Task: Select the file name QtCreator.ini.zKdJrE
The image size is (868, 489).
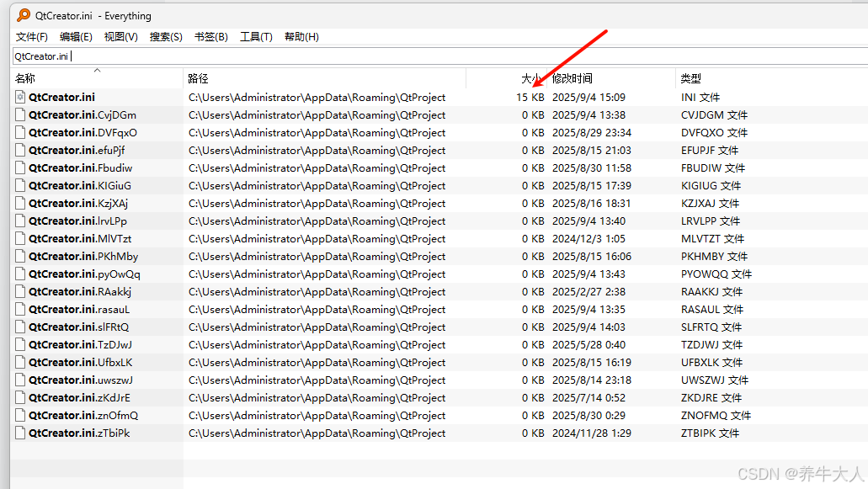Action: tap(80, 398)
